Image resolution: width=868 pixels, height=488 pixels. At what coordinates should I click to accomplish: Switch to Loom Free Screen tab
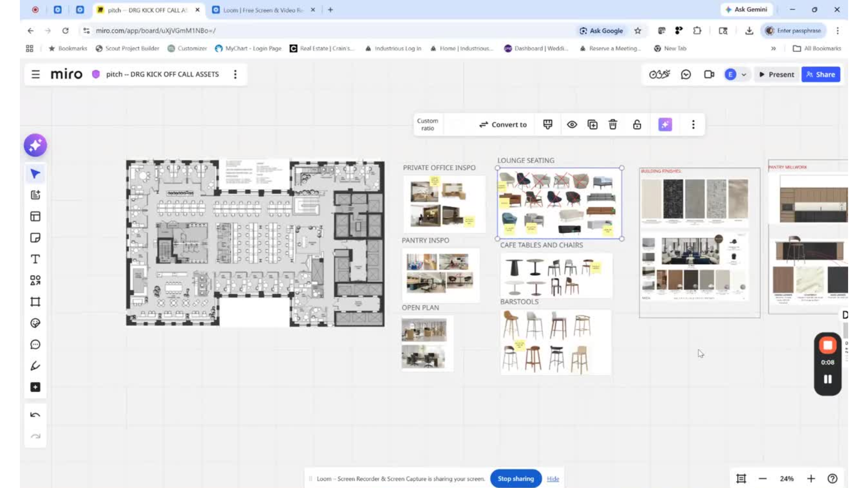tap(264, 10)
